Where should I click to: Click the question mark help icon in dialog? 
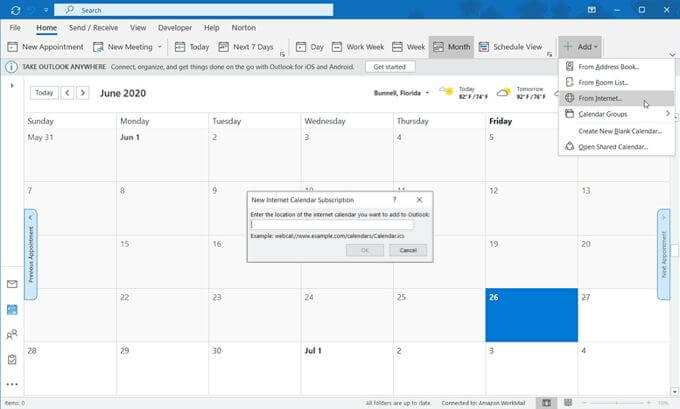394,200
